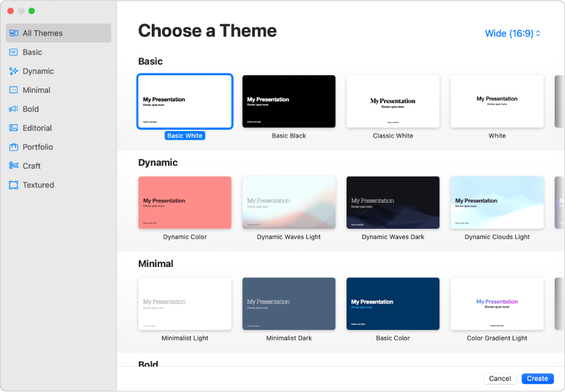This screenshot has height=392, width=565.
Task: Click the Textured category label
Action: (38, 185)
